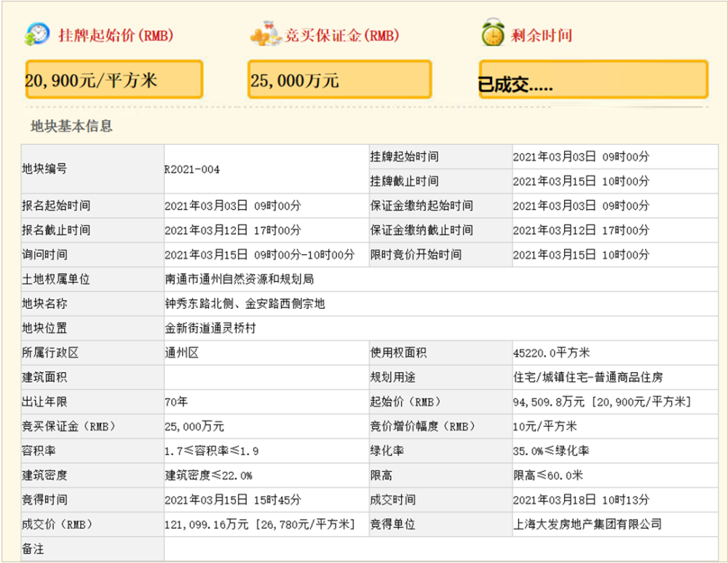Click the 已成交 status box
The width and height of the screenshot is (728, 563).
pyautogui.click(x=593, y=79)
